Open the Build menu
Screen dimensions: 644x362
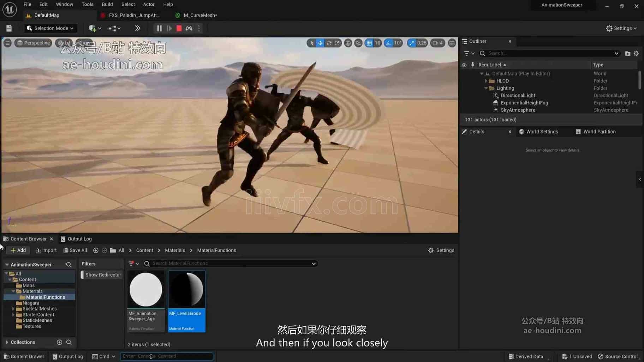coord(107,4)
